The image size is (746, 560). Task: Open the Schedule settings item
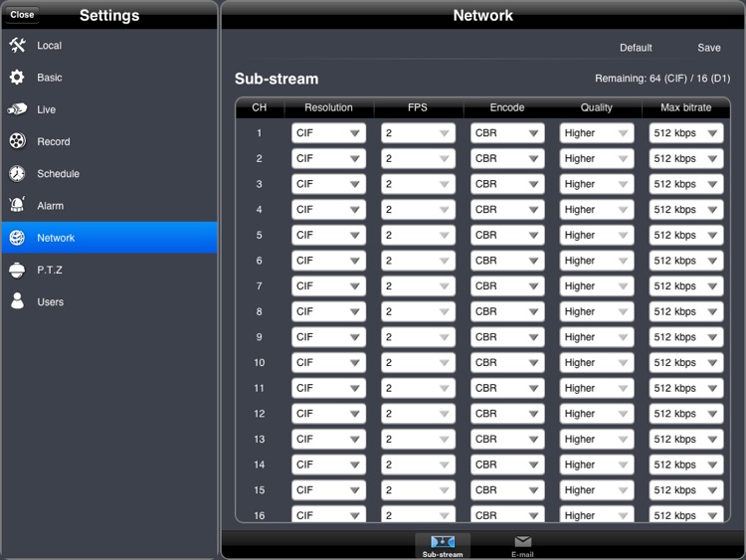[109, 173]
